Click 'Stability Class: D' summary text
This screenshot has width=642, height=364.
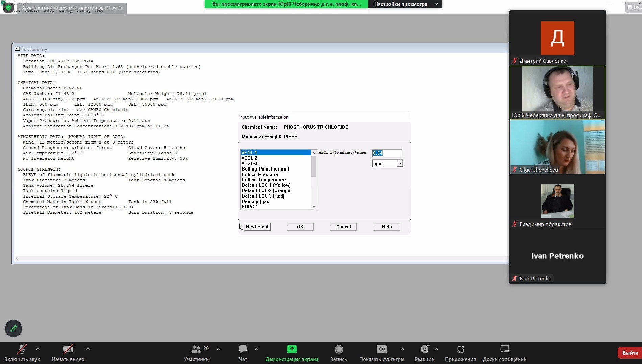153,153
